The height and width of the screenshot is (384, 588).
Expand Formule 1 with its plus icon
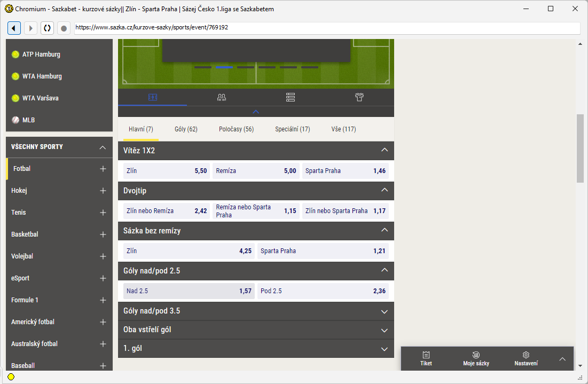point(103,300)
